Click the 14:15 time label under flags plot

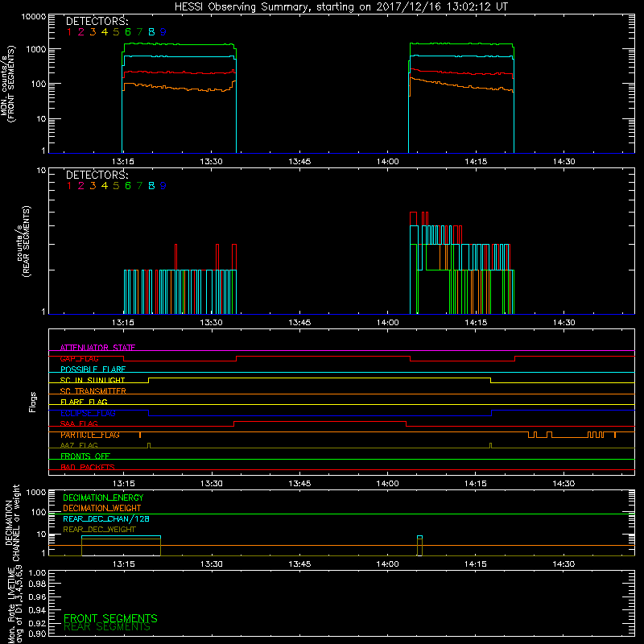(x=476, y=484)
